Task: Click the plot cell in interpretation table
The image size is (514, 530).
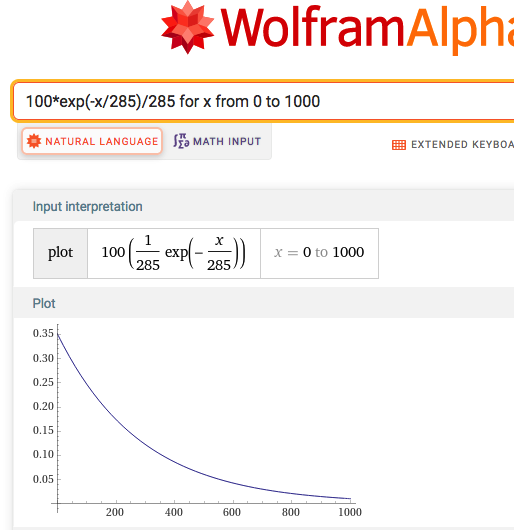Action: [60, 253]
